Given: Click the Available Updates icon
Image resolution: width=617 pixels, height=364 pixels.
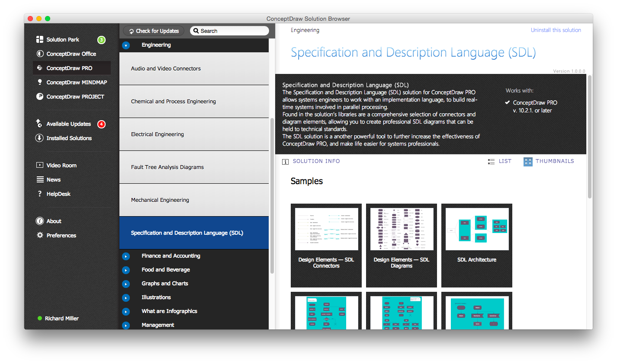Looking at the screenshot, I should [x=39, y=123].
